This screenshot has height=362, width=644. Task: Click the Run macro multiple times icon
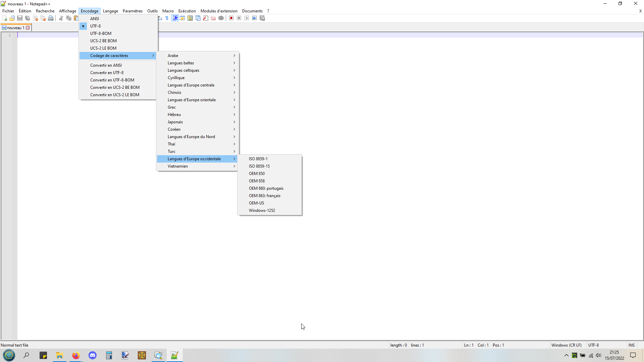click(x=255, y=18)
